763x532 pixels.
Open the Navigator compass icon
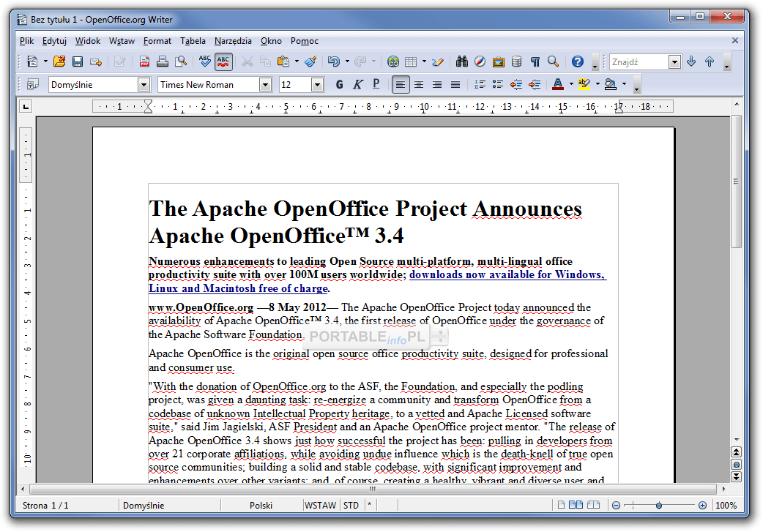tap(480, 61)
